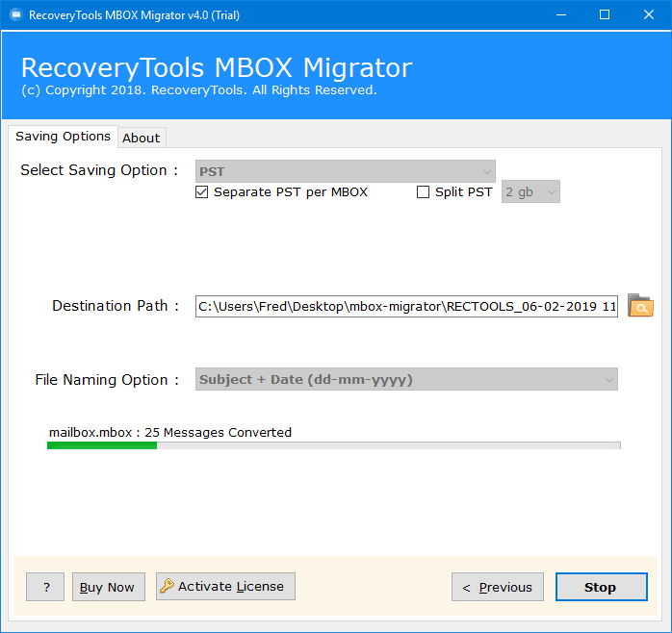Viewport: 672px width, 633px height.
Task: Go back with the Previous button
Action: point(497,587)
